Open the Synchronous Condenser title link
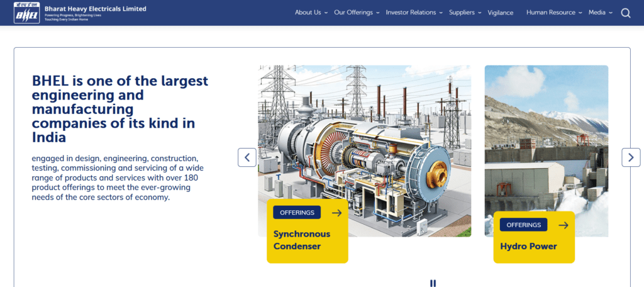The height and width of the screenshot is (287, 644). click(302, 240)
